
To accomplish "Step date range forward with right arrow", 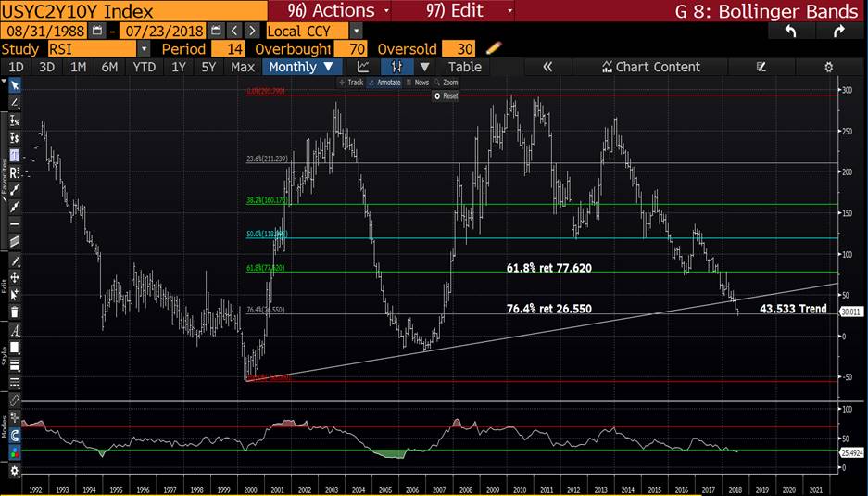I will tap(252, 31).
